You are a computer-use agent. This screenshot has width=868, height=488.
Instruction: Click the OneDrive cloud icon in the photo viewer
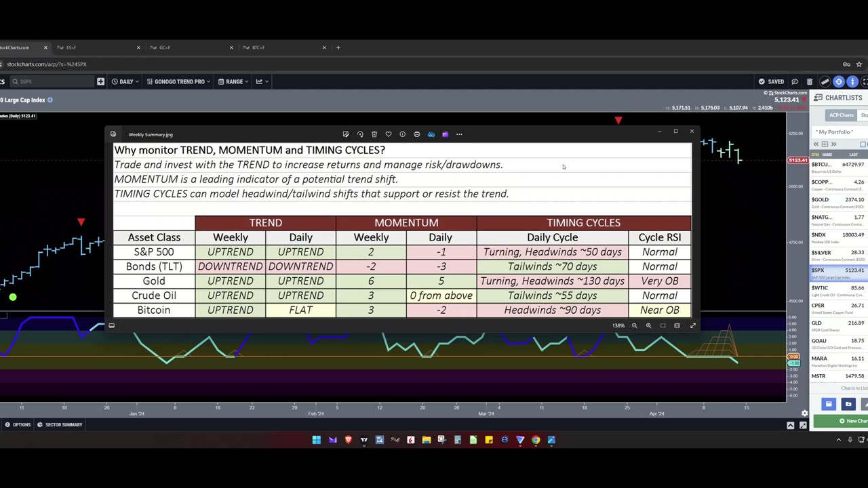tap(431, 134)
